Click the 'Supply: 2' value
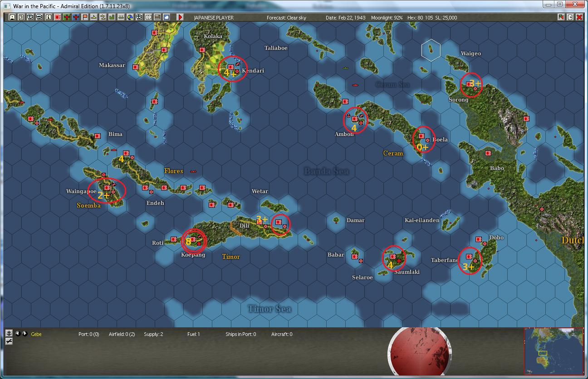The width and height of the screenshot is (588, 379). click(153, 335)
